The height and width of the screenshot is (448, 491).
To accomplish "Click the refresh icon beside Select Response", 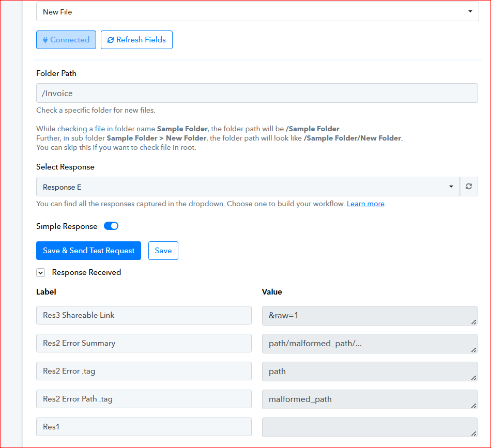I will [469, 187].
